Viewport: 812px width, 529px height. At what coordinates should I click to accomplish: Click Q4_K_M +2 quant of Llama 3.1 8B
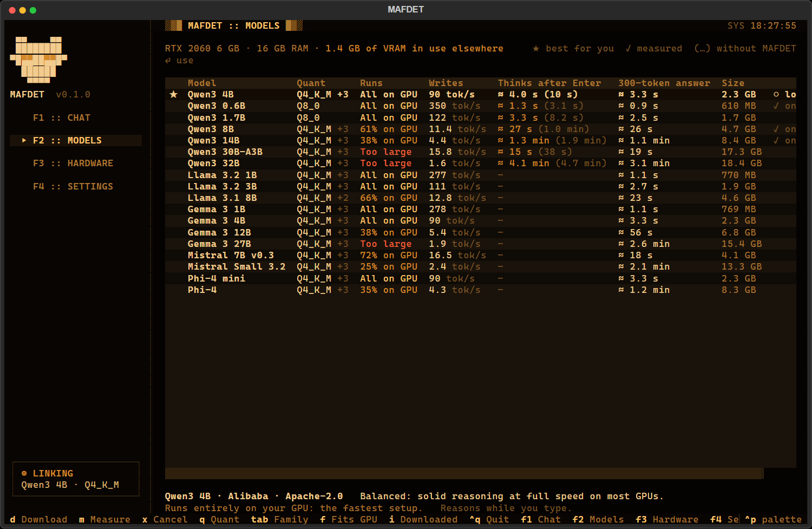[x=323, y=198]
